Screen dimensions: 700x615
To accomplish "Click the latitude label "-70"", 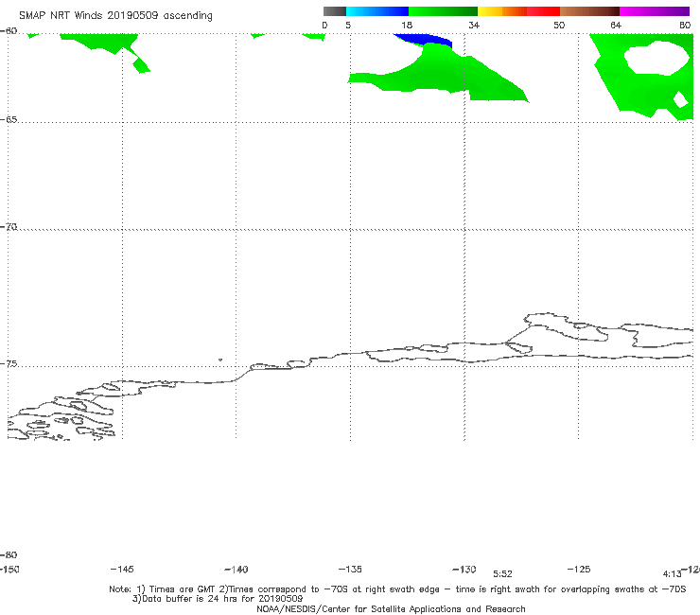I will tap(9, 227).
